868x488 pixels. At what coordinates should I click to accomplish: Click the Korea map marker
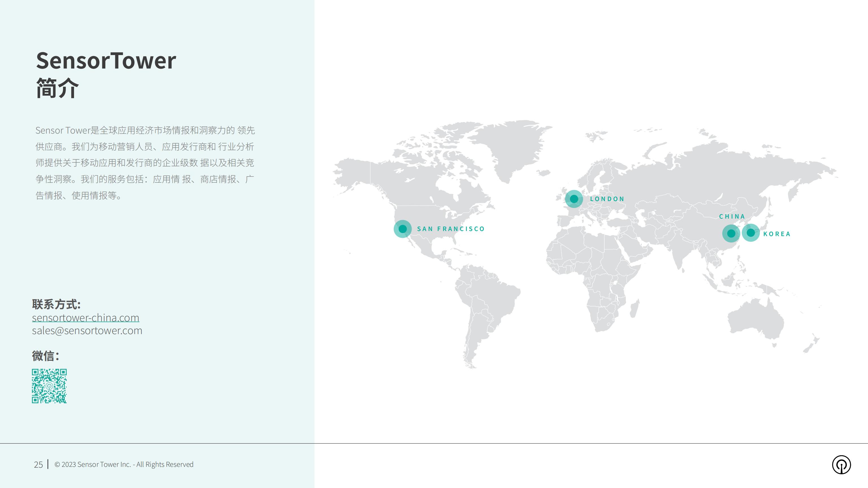pos(751,233)
